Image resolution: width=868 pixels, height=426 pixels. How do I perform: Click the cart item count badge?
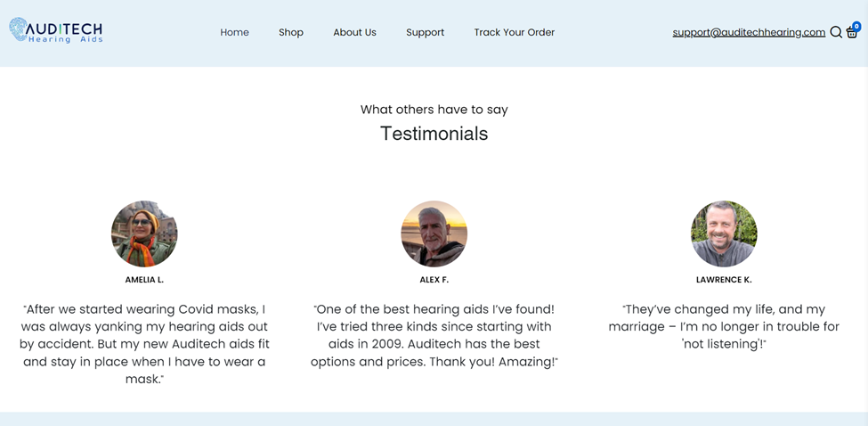856,27
